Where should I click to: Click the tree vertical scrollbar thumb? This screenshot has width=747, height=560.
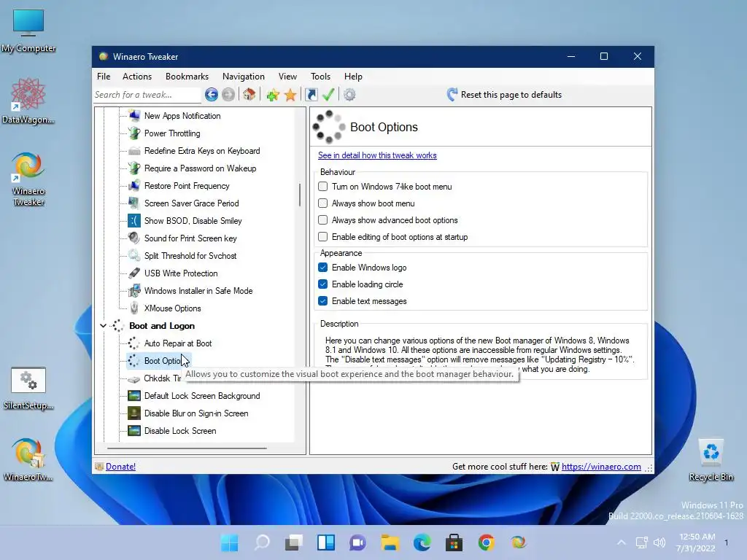tap(300, 195)
